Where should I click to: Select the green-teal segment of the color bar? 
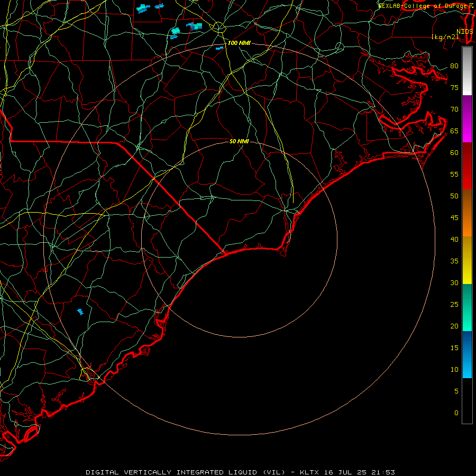(x=467, y=307)
